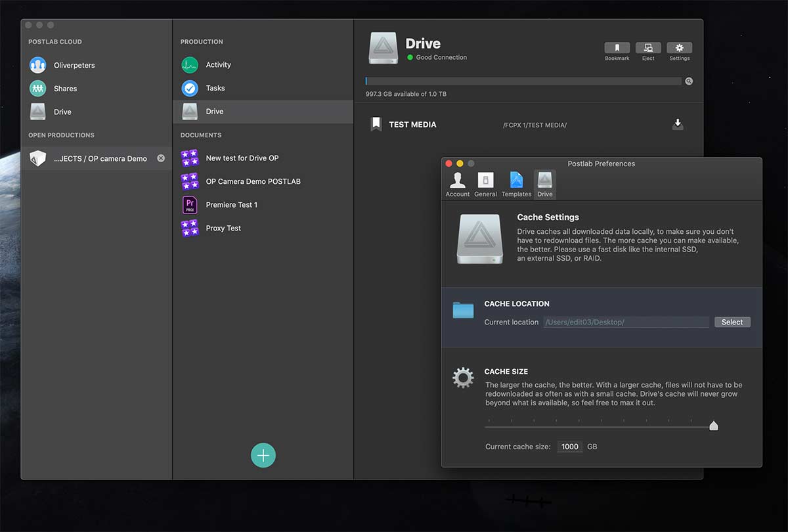Click the Tasks label under Production
Screen dimensions: 788x532
[x=215, y=88]
